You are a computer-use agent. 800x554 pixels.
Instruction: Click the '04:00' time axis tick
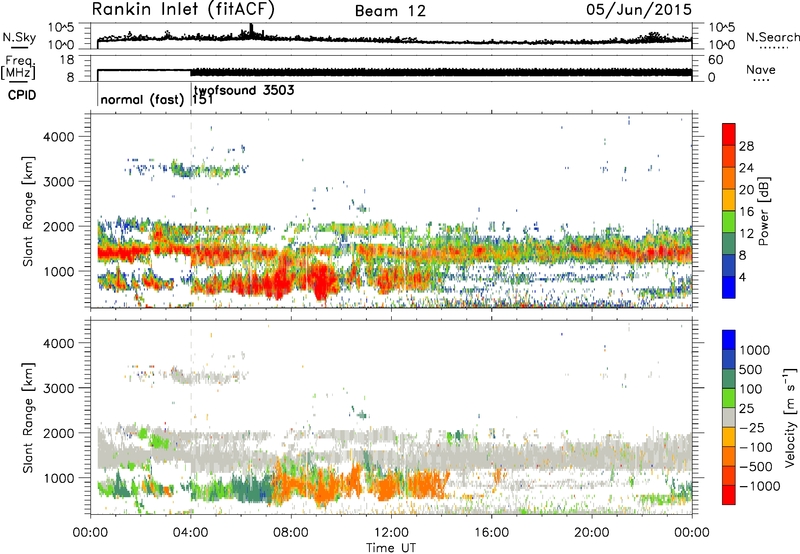pyautogui.click(x=191, y=533)
